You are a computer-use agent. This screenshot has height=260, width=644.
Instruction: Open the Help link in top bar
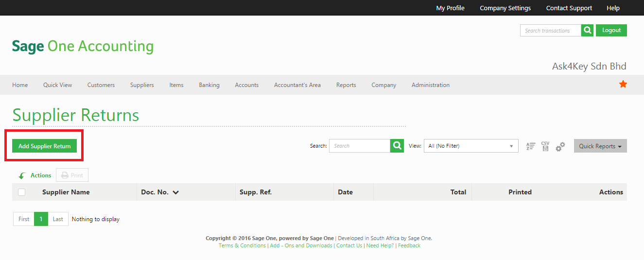pos(613,8)
